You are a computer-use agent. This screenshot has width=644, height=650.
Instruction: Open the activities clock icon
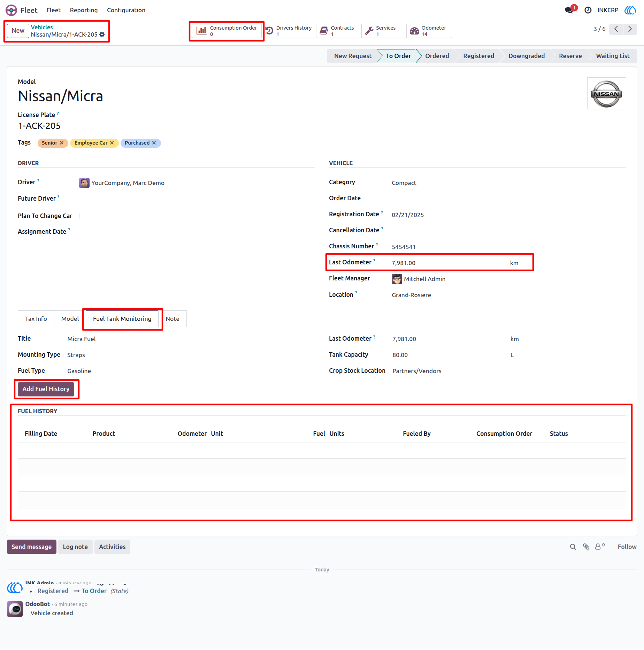point(588,10)
